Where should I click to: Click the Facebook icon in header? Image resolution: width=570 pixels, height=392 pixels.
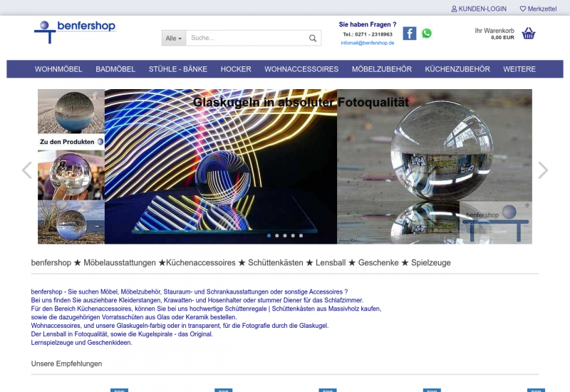(410, 33)
